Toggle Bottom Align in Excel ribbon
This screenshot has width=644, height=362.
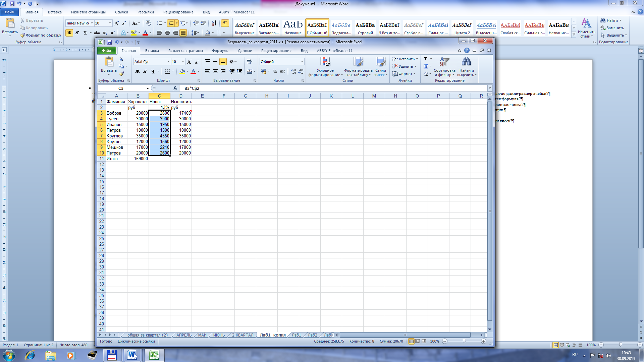point(223,62)
